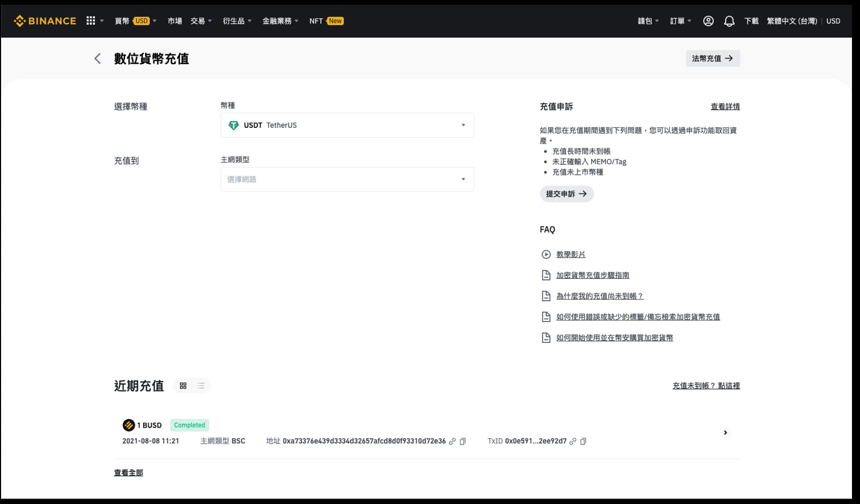Viewport: 860px width, 504px height.
Task: Click the Completed status badge
Action: coord(189,425)
